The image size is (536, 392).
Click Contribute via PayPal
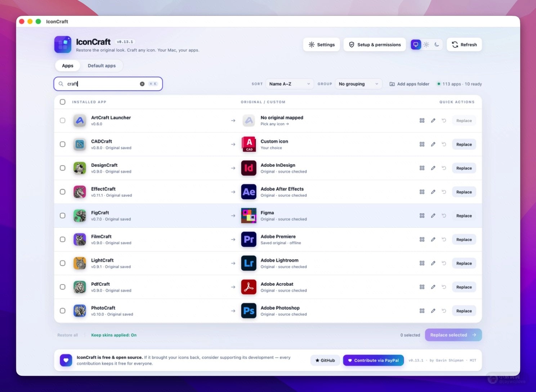(374, 360)
